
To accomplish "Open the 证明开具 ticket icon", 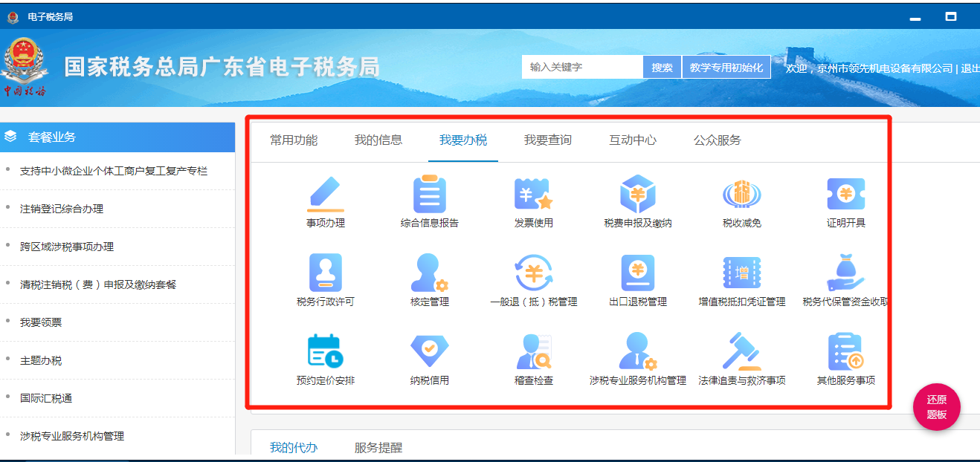I will tap(846, 195).
